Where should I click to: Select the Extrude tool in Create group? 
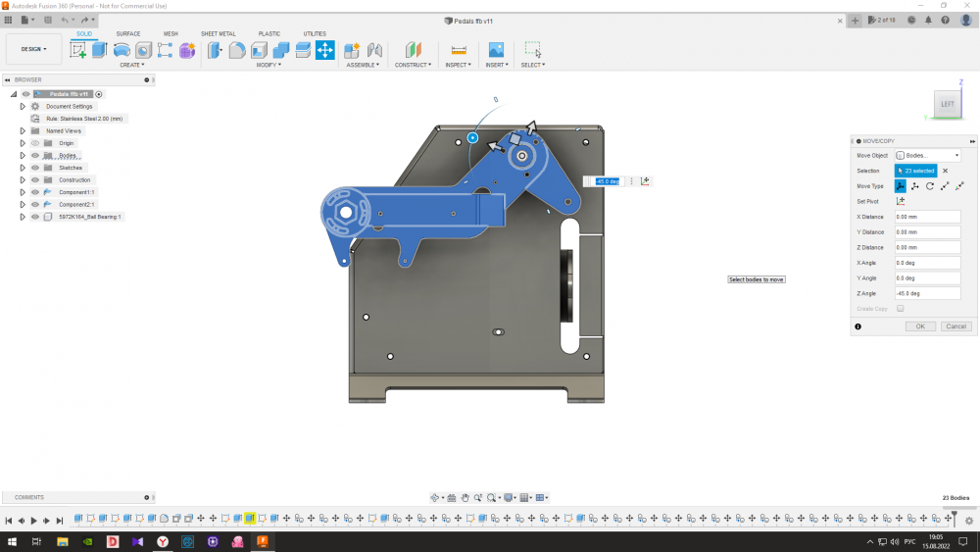click(x=100, y=50)
